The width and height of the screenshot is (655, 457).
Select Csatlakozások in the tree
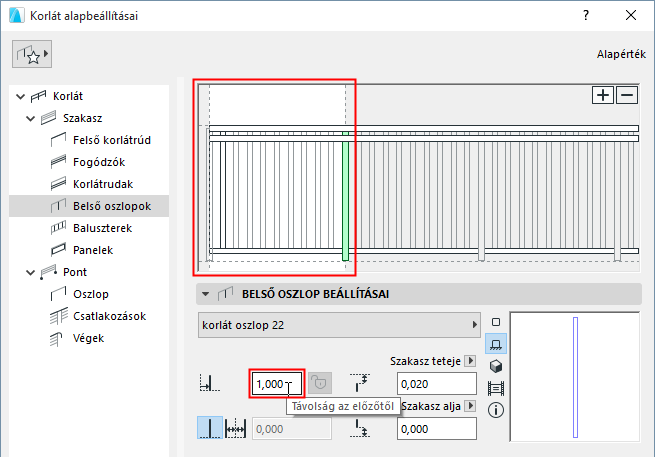coord(109,316)
